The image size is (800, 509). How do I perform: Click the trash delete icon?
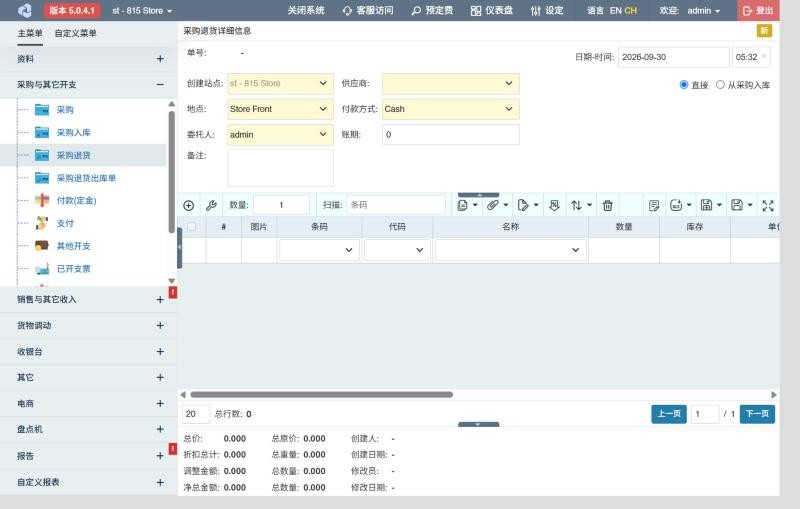(607, 206)
